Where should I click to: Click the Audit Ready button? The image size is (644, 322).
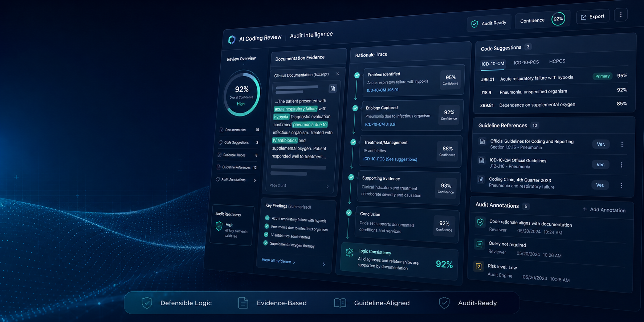click(489, 23)
